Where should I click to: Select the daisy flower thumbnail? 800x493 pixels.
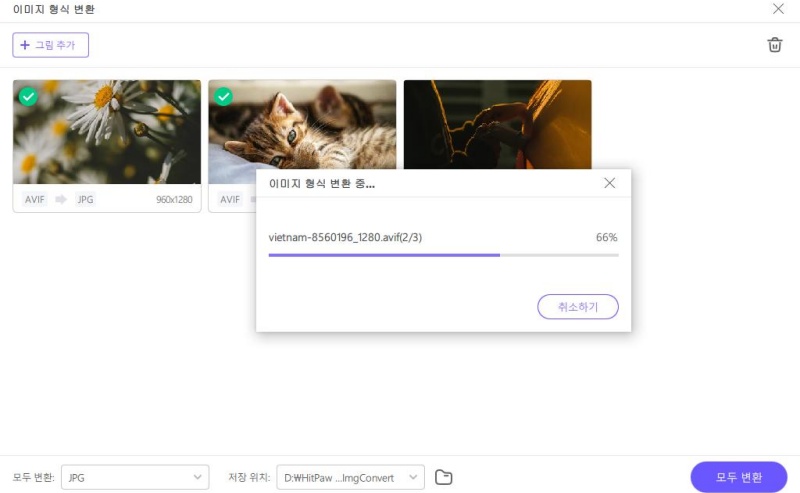point(107,132)
